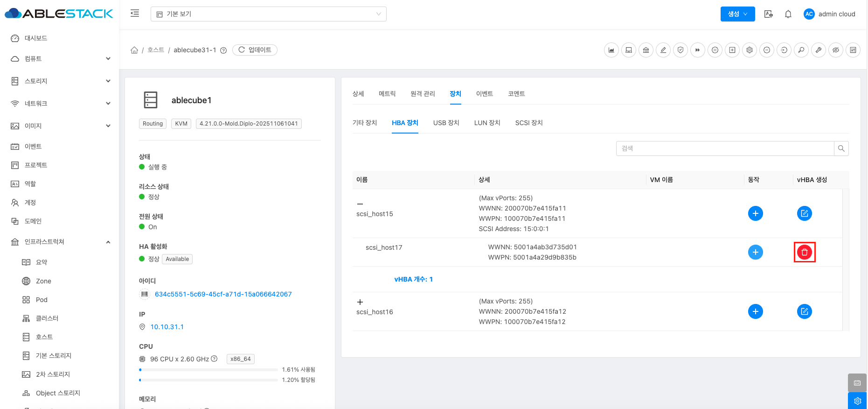
Task: Open the notifications bell icon
Action: 788,14
